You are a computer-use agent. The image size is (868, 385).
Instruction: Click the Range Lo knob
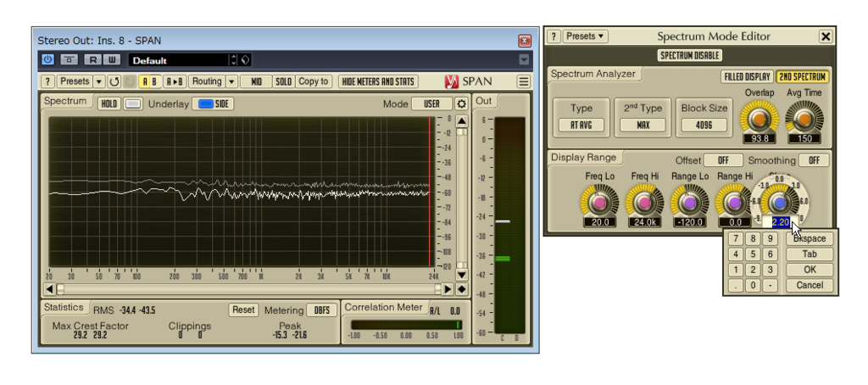click(690, 203)
